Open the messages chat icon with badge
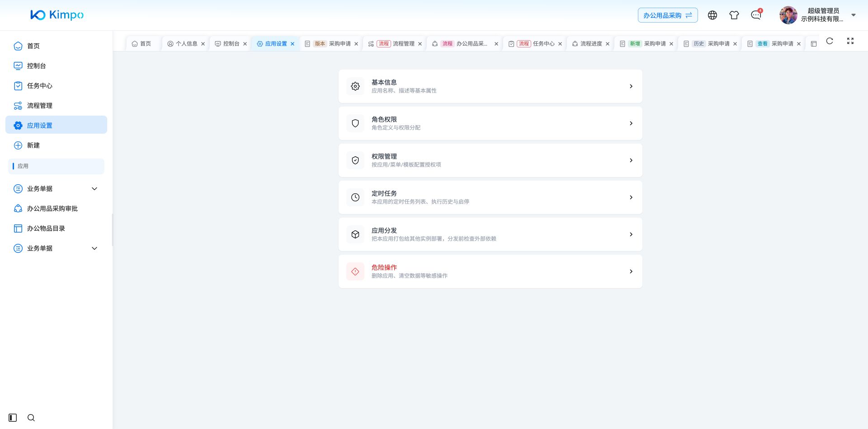Image resolution: width=868 pixels, height=429 pixels. point(756,15)
